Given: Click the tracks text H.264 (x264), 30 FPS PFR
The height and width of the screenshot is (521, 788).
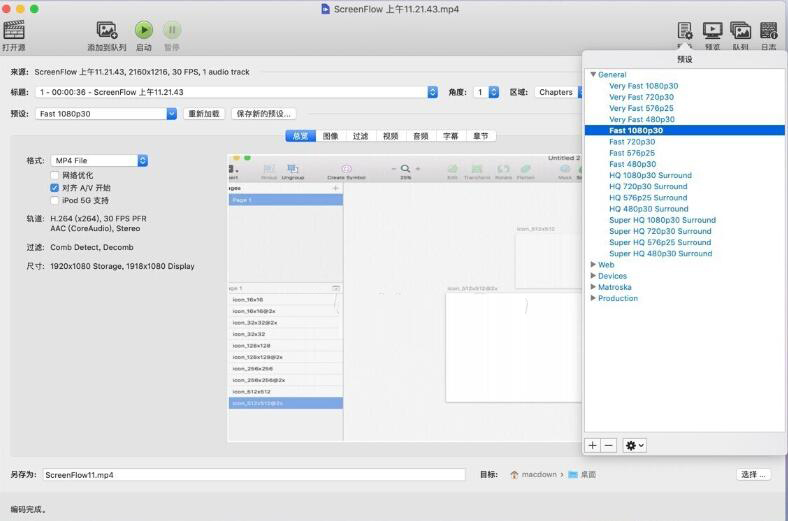Looking at the screenshot, I should point(98,219).
